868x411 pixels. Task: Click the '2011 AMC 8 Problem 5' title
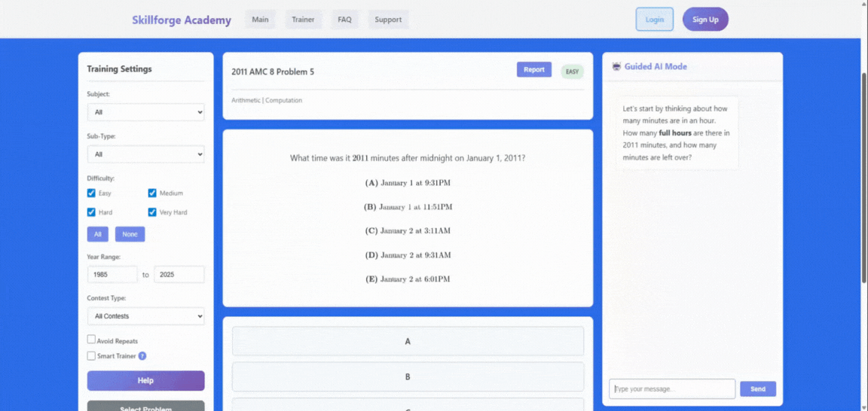273,72
